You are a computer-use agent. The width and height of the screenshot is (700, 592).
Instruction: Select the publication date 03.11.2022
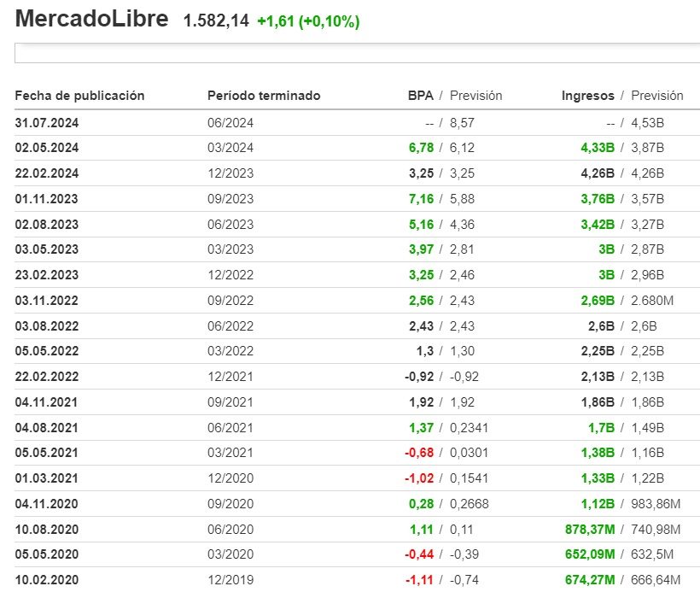point(47,301)
